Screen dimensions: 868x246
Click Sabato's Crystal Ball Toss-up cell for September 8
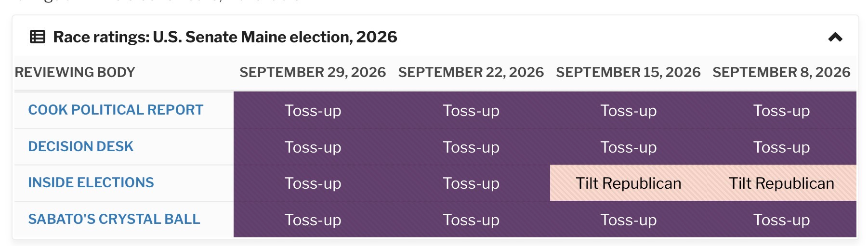tap(781, 220)
